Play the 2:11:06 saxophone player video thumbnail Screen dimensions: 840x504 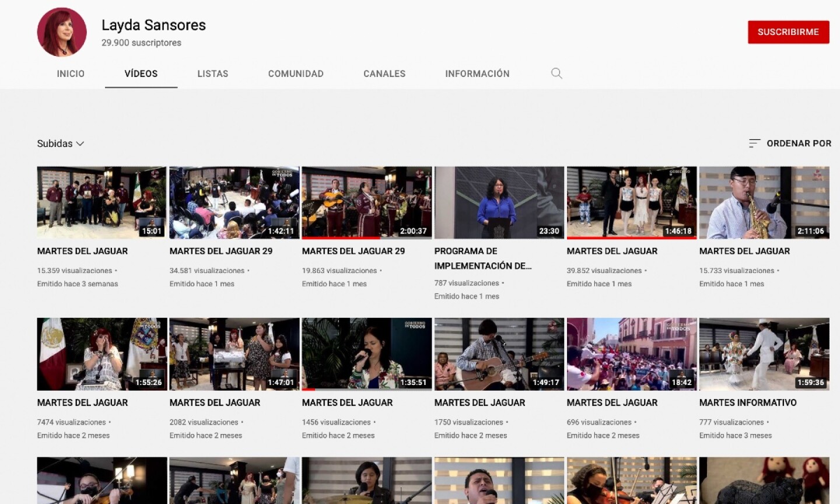point(764,202)
